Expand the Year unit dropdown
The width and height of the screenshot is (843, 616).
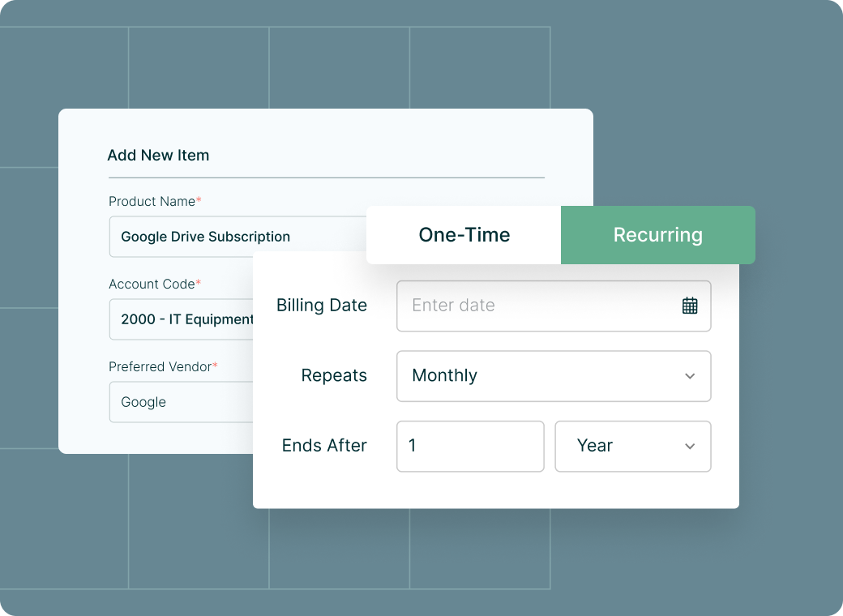633,446
